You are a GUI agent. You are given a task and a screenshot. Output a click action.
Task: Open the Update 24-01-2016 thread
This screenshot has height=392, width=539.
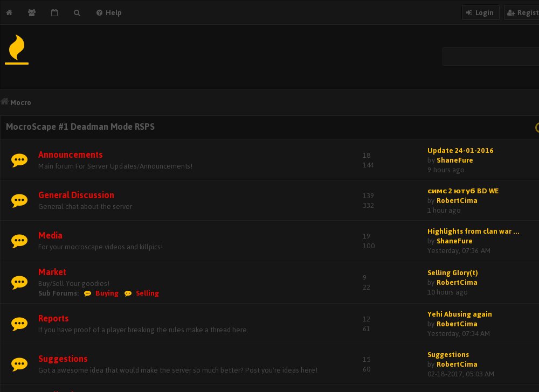[x=460, y=151]
